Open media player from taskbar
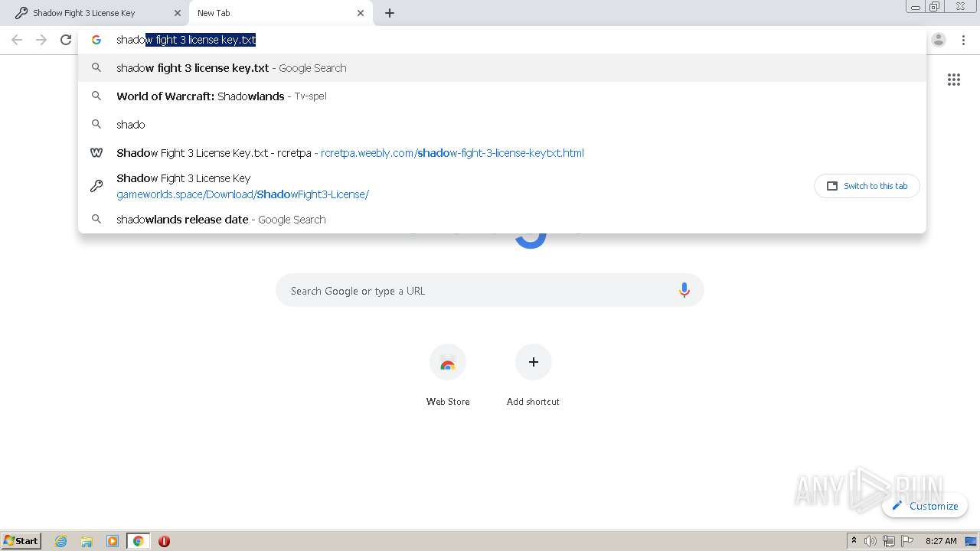 [x=113, y=541]
